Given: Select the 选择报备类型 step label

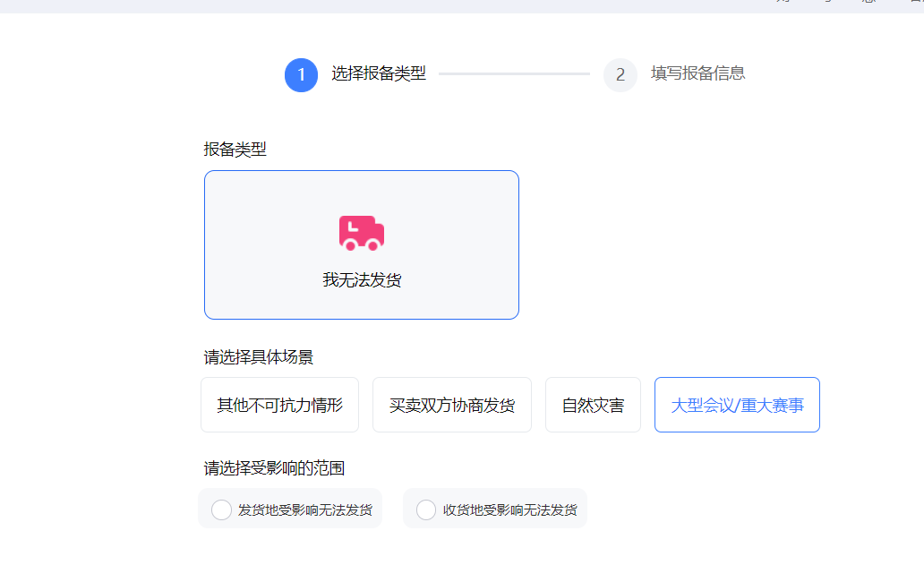Looking at the screenshot, I should point(379,73).
